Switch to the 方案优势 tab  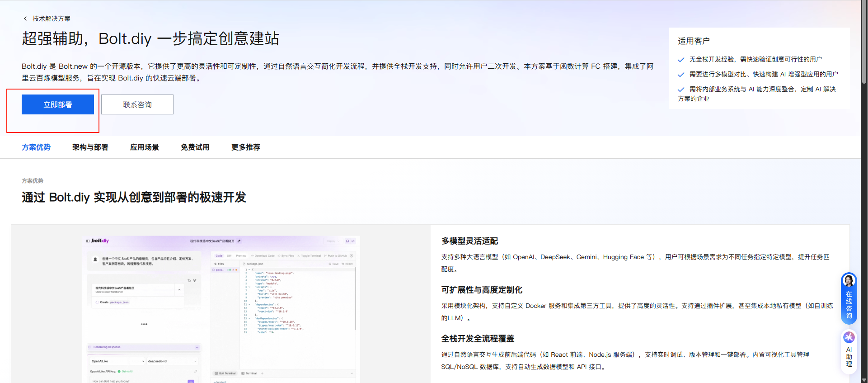pyautogui.click(x=36, y=147)
